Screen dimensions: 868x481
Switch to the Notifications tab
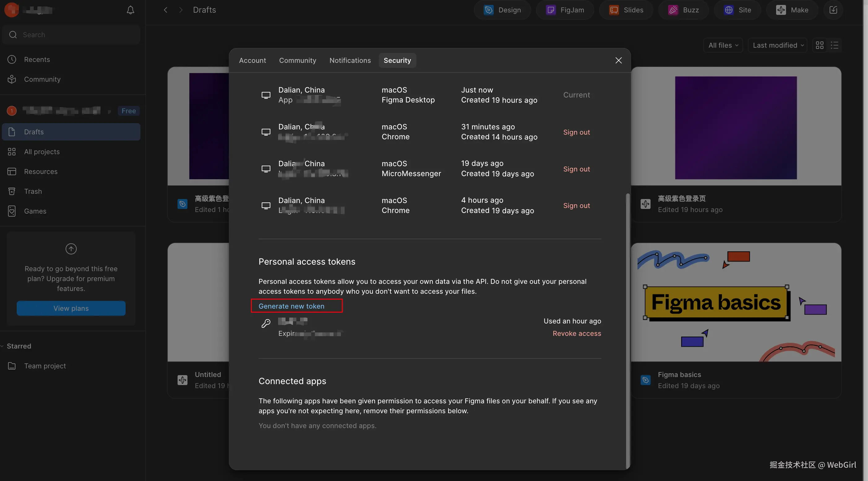click(x=350, y=60)
